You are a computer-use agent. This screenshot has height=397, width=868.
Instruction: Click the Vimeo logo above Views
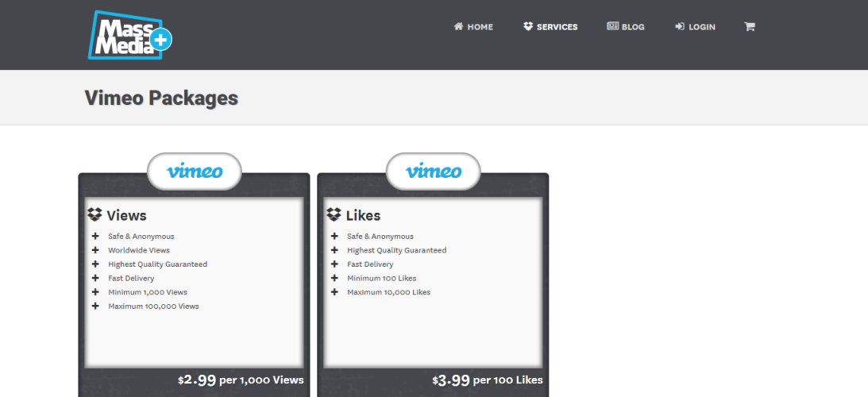pos(195,171)
